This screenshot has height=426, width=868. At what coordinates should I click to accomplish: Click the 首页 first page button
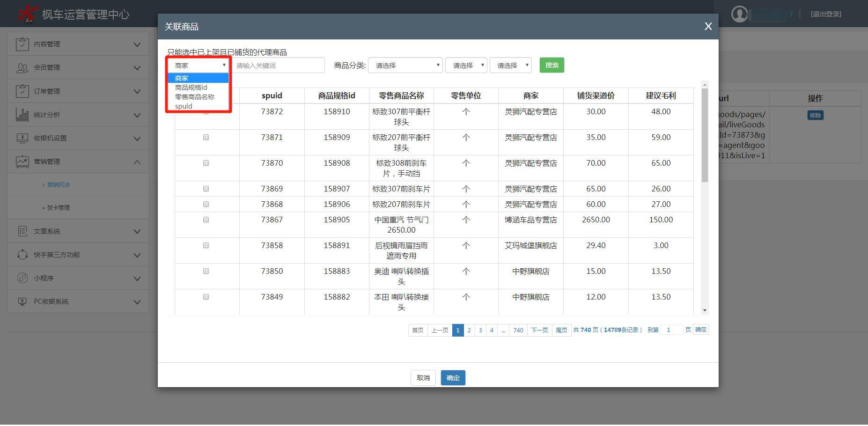pos(418,330)
